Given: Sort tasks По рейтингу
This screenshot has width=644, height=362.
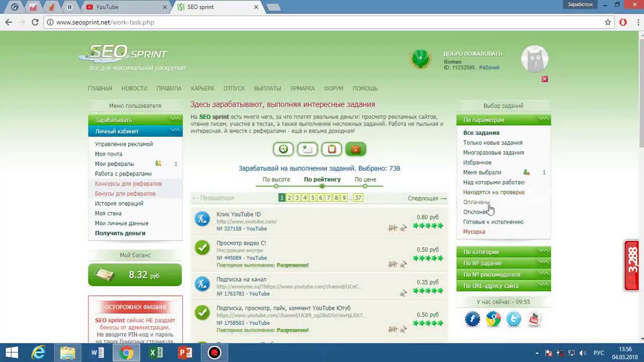Looking at the screenshot, I should (322, 179).
